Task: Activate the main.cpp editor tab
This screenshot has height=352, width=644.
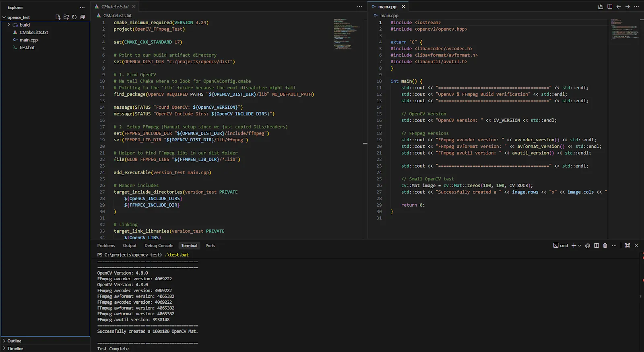Action: coord(387,6)
